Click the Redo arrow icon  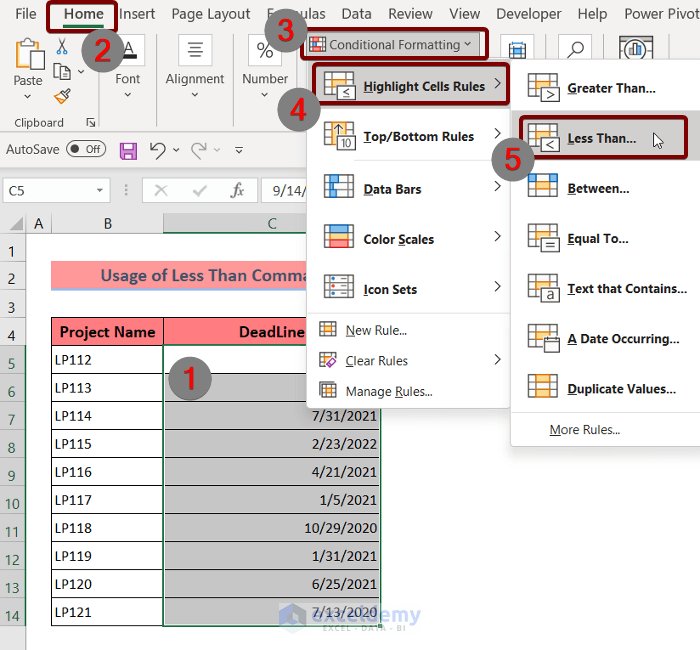(x=199, y=150)
